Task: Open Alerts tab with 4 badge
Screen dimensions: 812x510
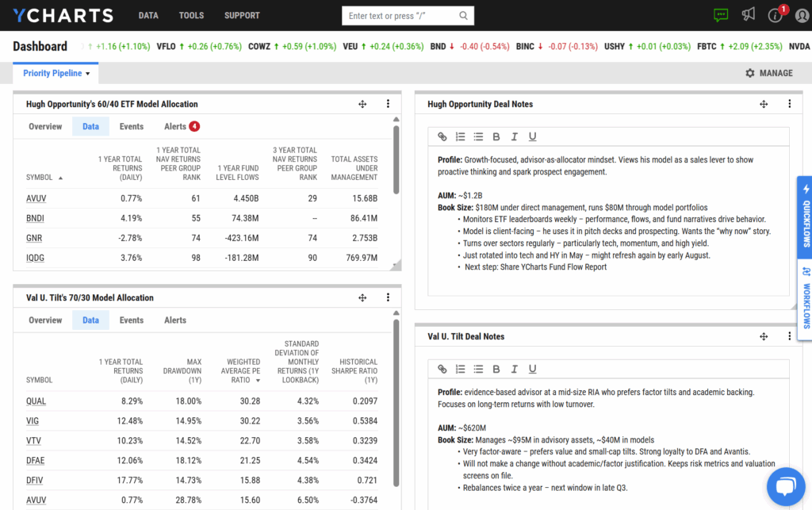Action: pyautogui.click(x=182, y=126)
